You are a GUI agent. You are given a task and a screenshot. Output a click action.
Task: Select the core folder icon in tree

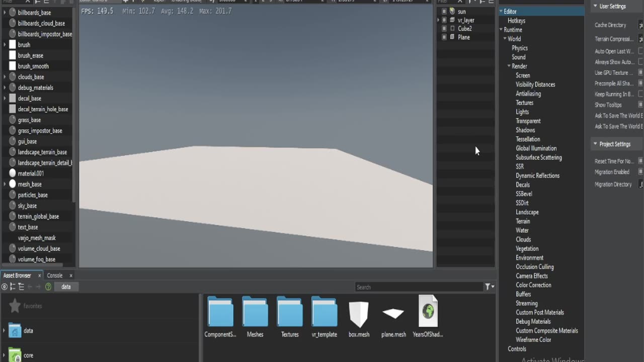15,355
